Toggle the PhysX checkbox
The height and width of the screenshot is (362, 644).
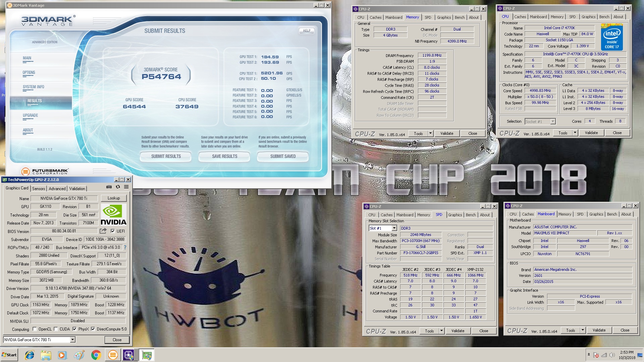[x=74, y=329]
